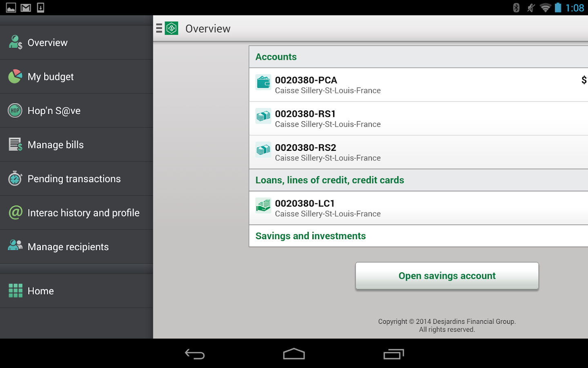Tap the Android back navigation arrow
588x368 pixels.
pos(195,353)
